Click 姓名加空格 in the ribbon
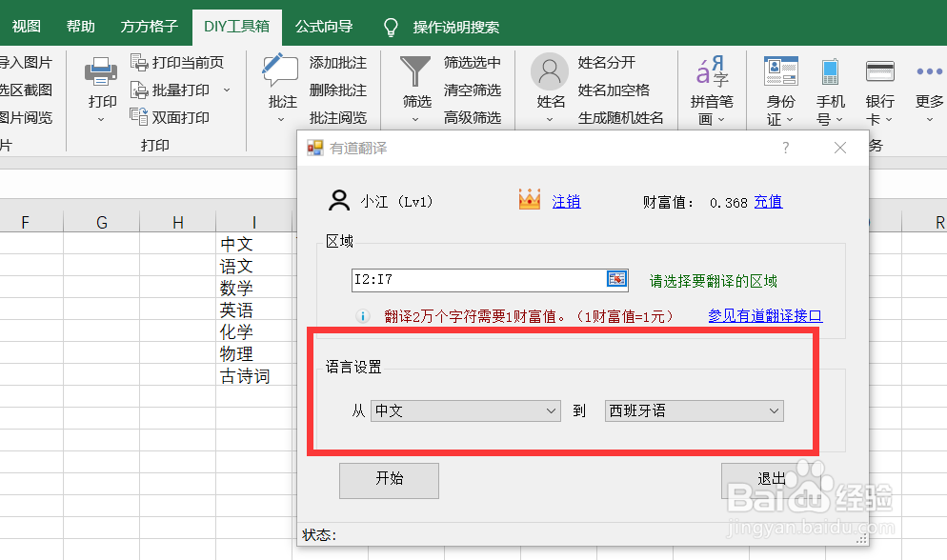 614,90
